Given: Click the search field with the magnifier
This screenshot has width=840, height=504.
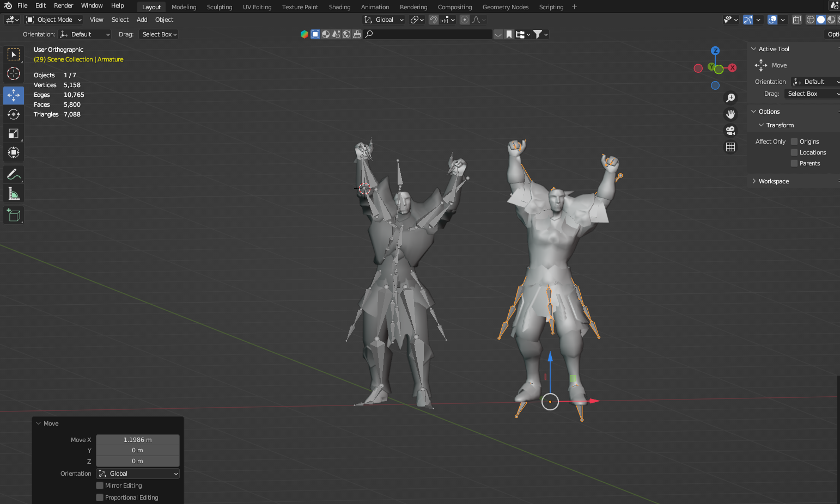Looking at the screenshot, I should click(428, 34).
